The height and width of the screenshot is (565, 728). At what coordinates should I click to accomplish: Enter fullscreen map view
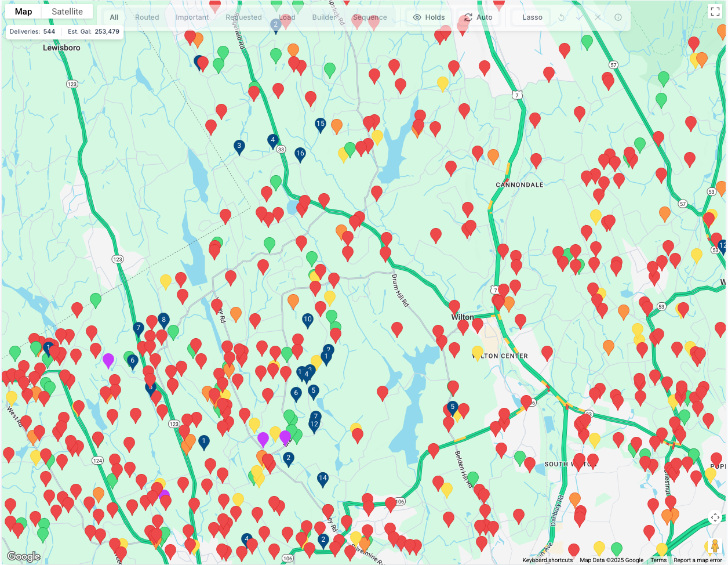(715, 12)
